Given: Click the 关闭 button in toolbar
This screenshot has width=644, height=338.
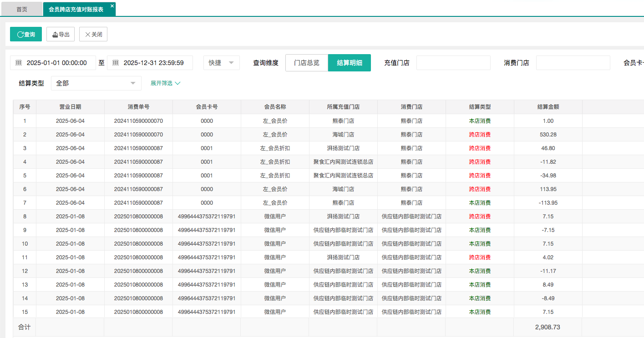Looking at the screenshot, I should pos(93,34).
